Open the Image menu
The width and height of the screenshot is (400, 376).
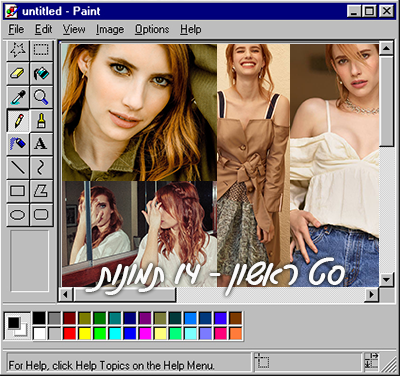tap(110, 29)
